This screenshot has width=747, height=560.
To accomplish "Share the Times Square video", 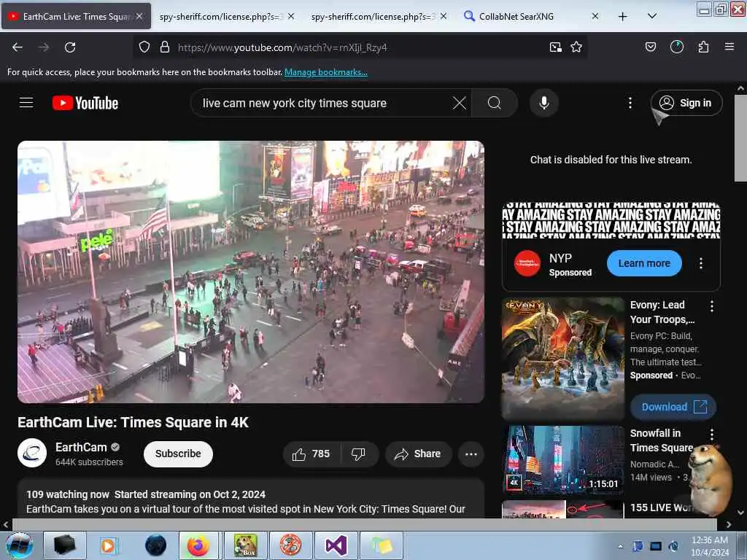I will coord(418,454).
